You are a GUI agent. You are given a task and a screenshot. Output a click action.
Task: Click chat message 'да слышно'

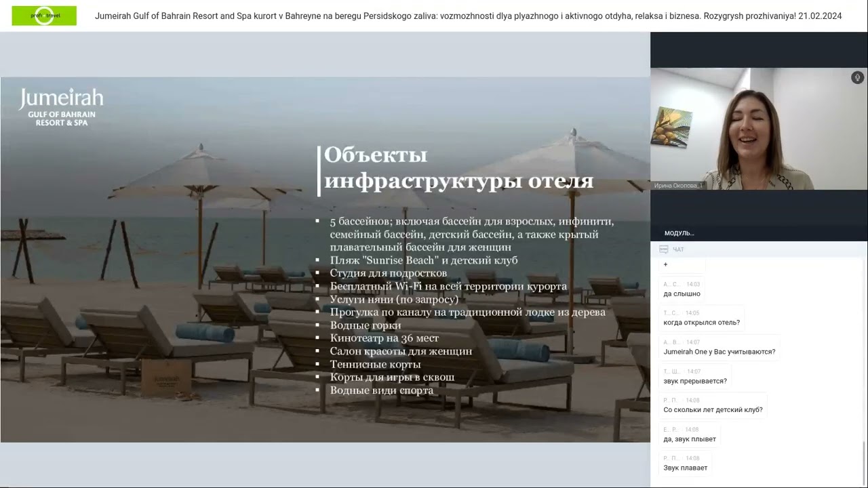click(x=682, y=293)
